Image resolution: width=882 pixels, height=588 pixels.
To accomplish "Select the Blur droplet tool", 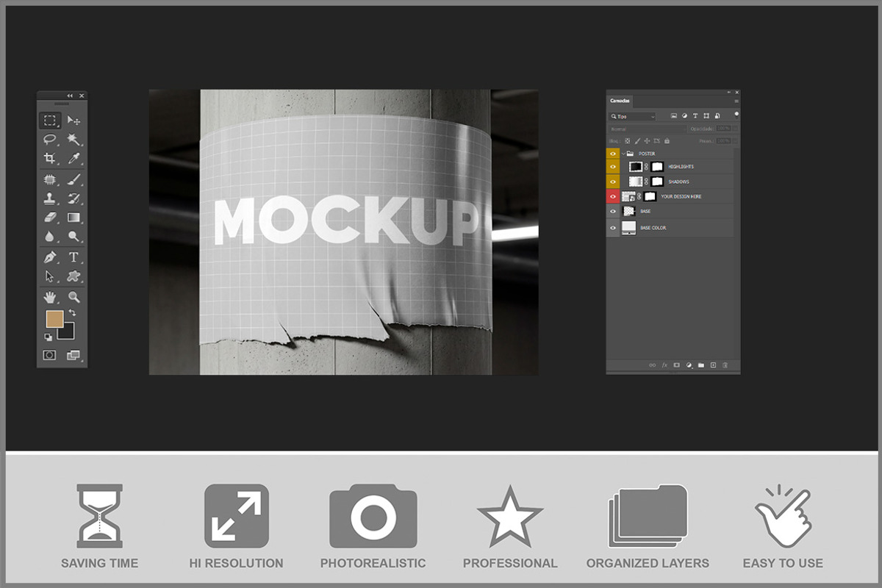I will tap(50, 236).
